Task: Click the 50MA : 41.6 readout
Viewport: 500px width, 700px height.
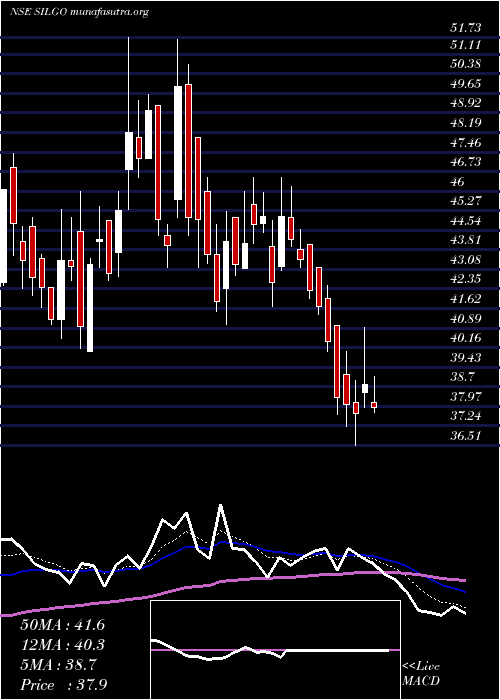Action: coord(62,625)
